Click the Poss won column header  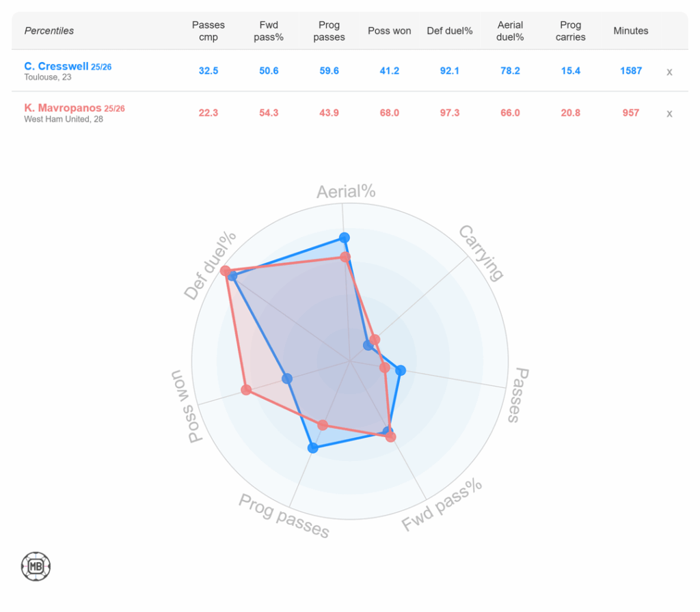tap(389, 31)
